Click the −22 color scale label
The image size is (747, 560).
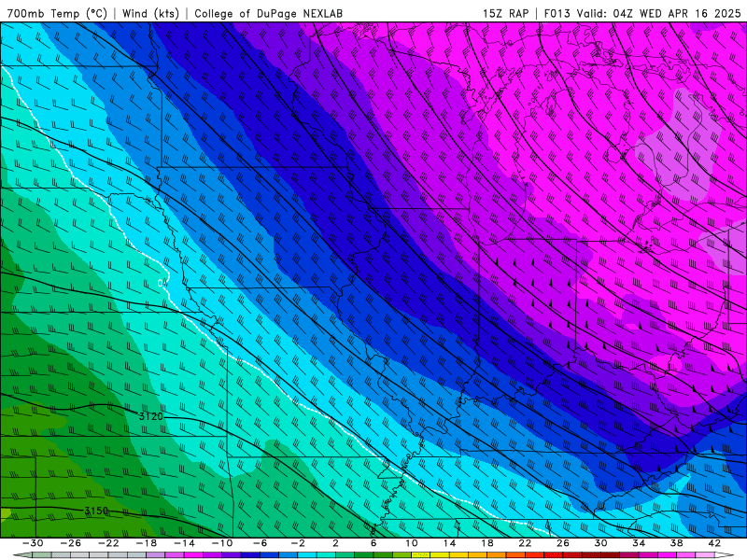click(108, 543)
